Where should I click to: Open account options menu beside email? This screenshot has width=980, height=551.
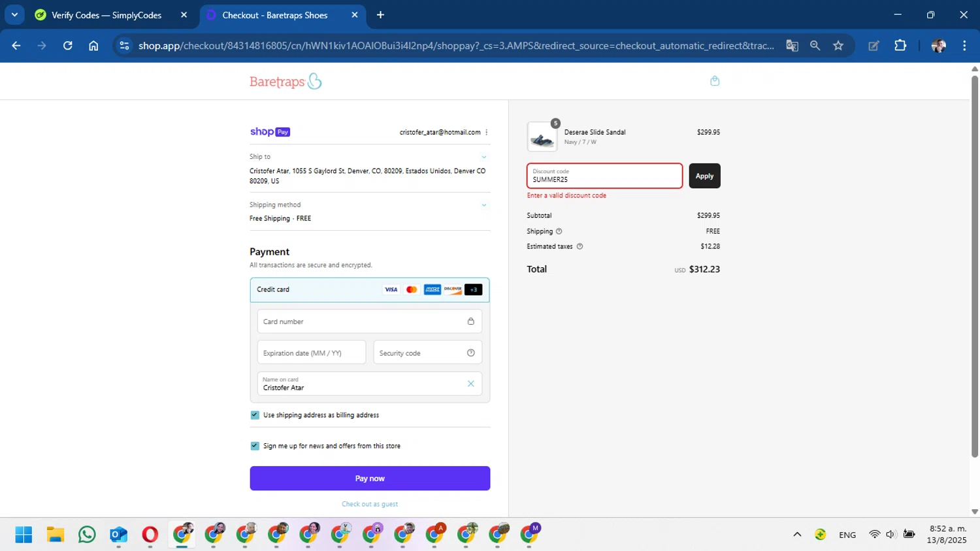pos(487,132)
